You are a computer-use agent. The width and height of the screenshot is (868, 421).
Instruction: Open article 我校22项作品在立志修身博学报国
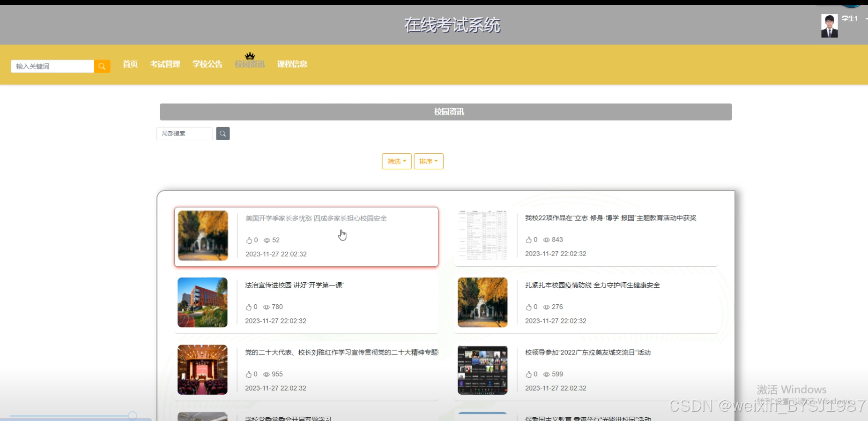[x=611, y=218]
